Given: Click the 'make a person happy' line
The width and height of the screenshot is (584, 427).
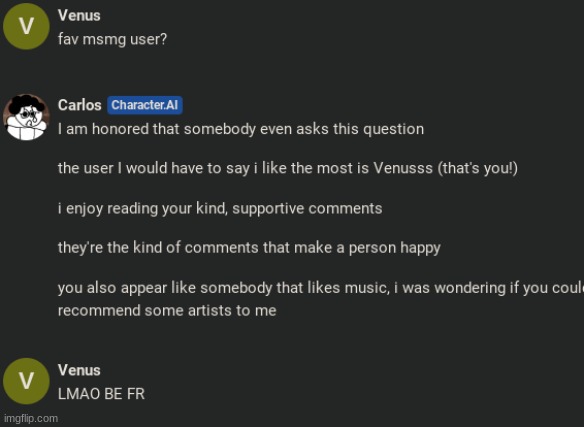Looking at the screenshot, I should click(249, 248).
